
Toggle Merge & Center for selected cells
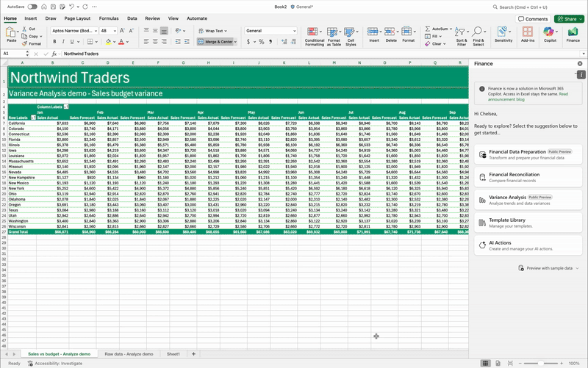pos(217,42)
